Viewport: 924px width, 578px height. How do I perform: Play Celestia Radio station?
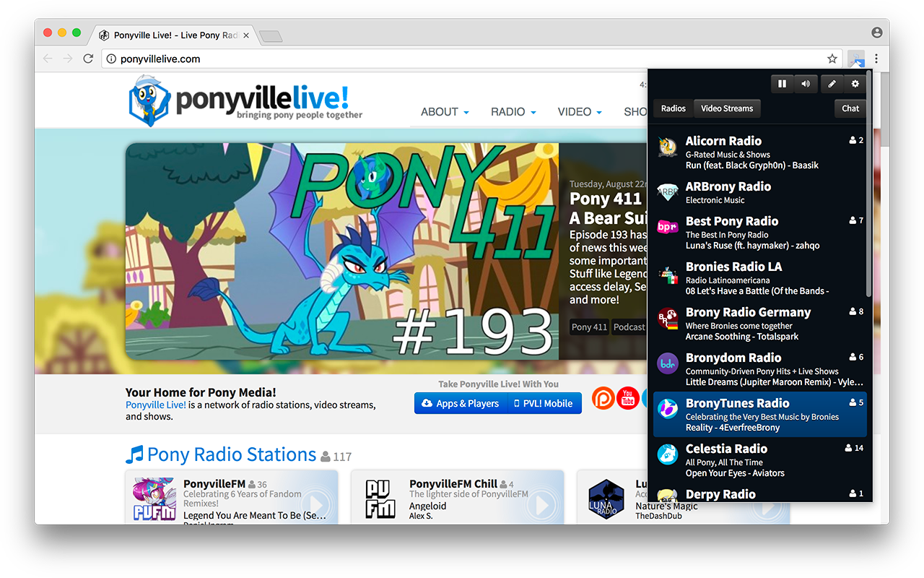[760, 460]
